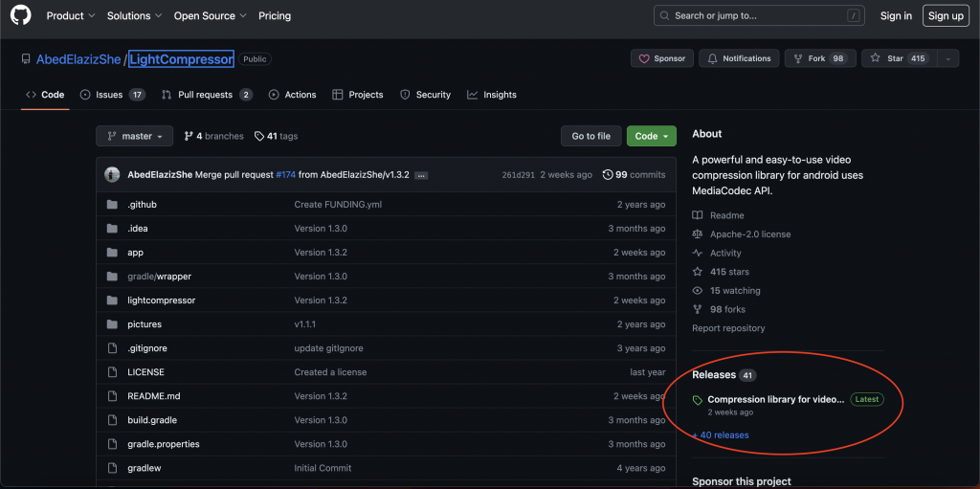Image resolution: width=980 pixels, height=489 pixels.
Task: Open the Projects tab
Action: 358,95
